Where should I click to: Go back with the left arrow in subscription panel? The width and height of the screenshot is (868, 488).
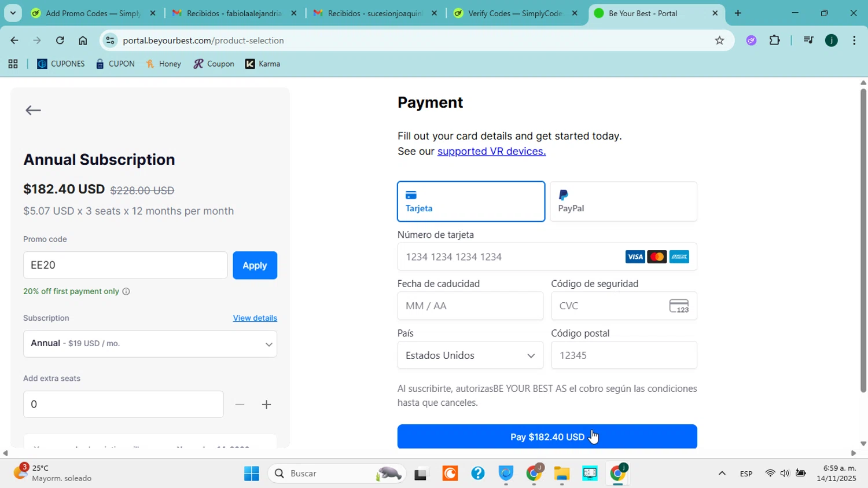point(33,111)
